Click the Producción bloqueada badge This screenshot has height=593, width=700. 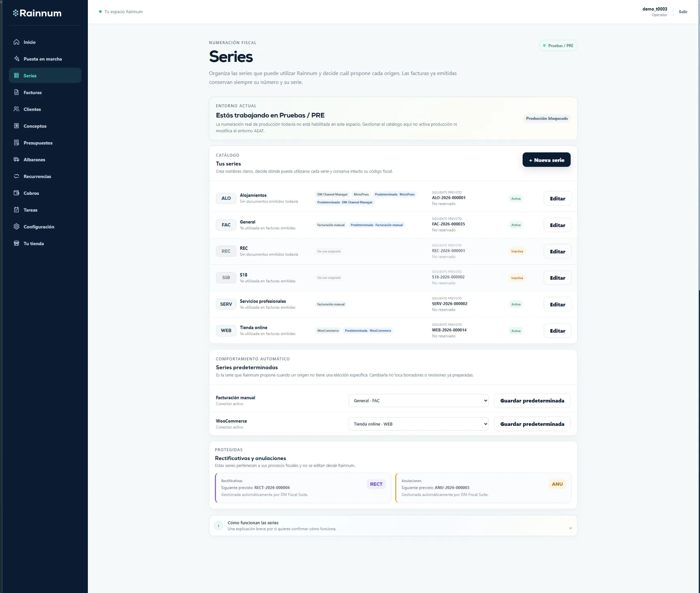(x=546, y=118)
